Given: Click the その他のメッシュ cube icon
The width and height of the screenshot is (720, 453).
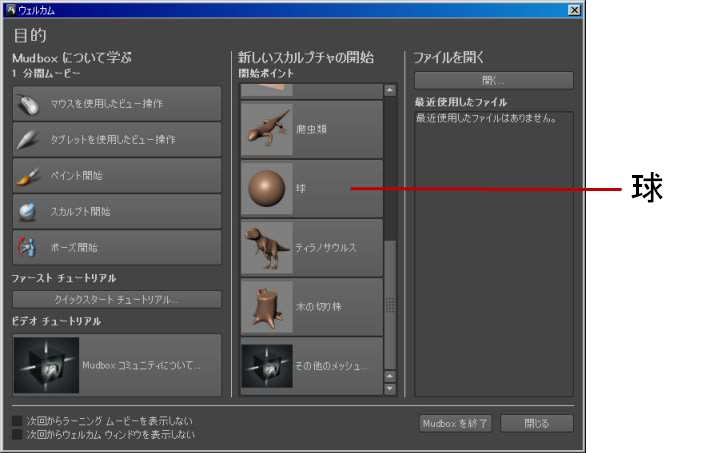Looking at the screenshot, I should [x=267, y=366].
